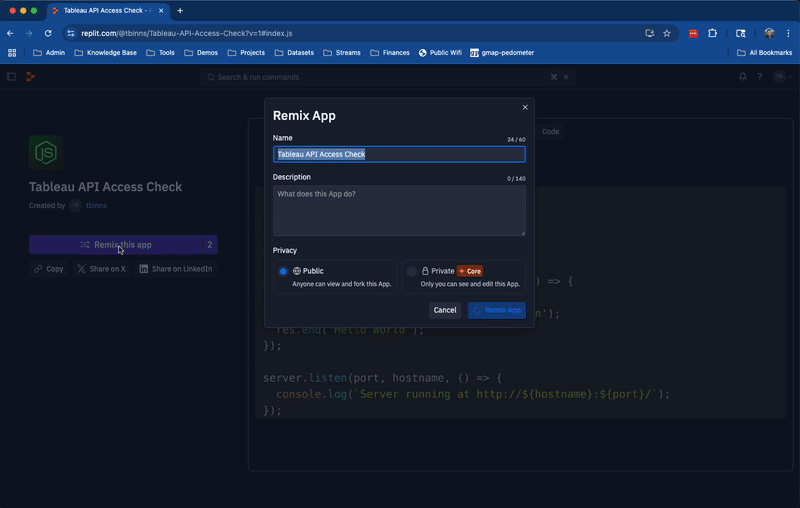Screen dimensions: 800x508
Task: Open the Search & run commands box
Action: (x=388, y=77)
